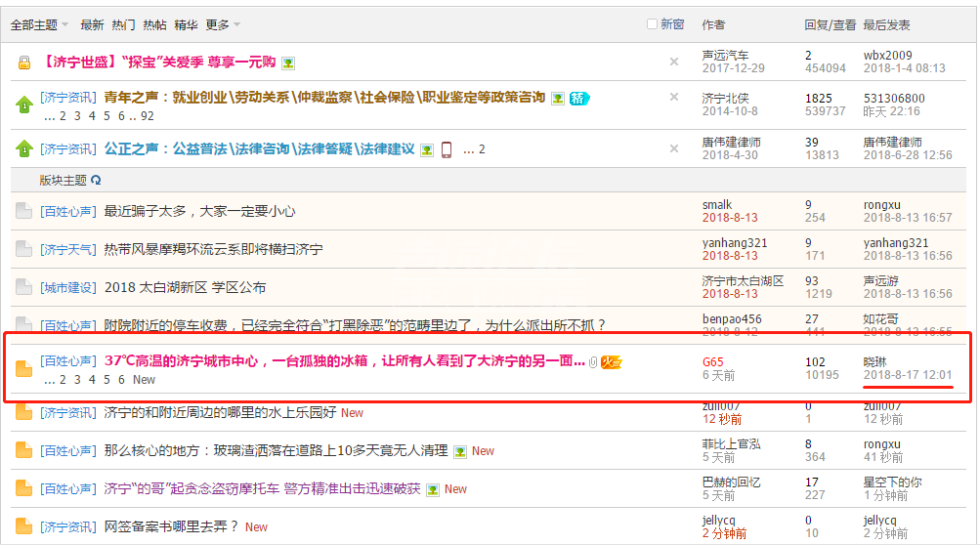Click the New link after page 6
Image resolution: width=980 pixels, height=545 pixels.
(144, 380)
